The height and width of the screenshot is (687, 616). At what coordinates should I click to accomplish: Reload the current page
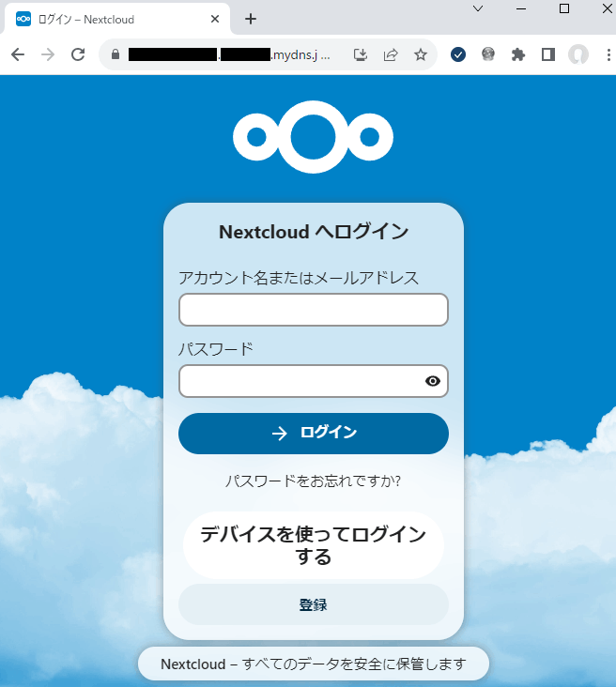[78, 54]
